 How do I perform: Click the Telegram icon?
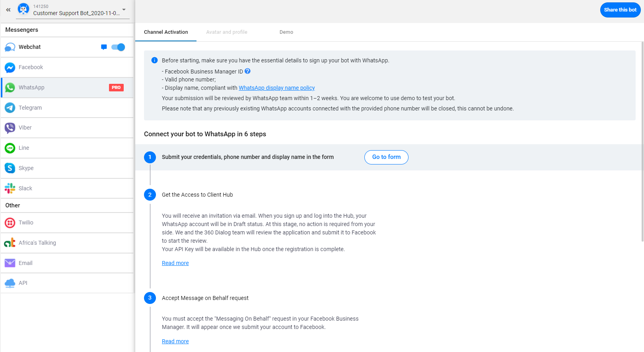(10, 108)
